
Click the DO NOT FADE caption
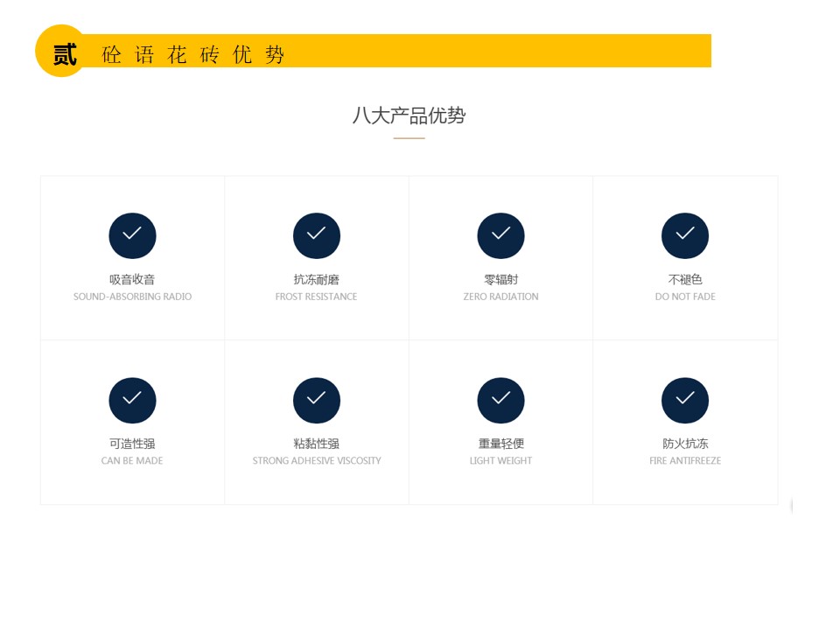coord(685,297)
